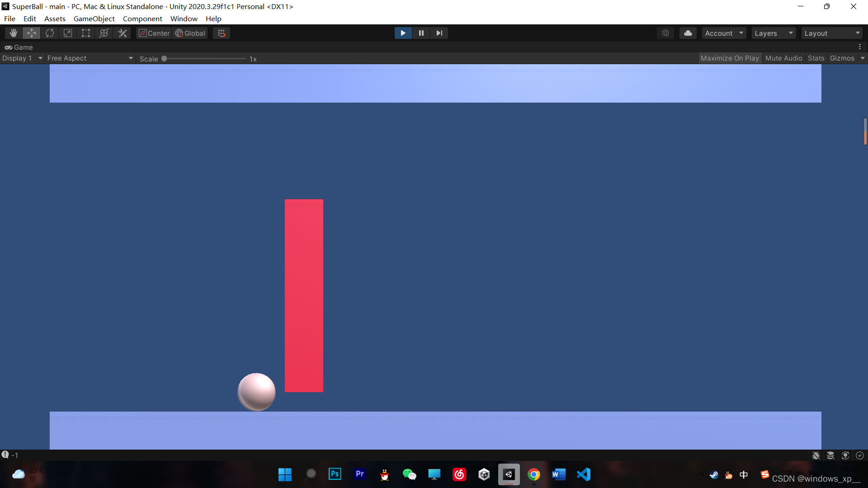Viewport: 868px width, 488px height.
Task: Select the Rotate tool
Action: 50,33
